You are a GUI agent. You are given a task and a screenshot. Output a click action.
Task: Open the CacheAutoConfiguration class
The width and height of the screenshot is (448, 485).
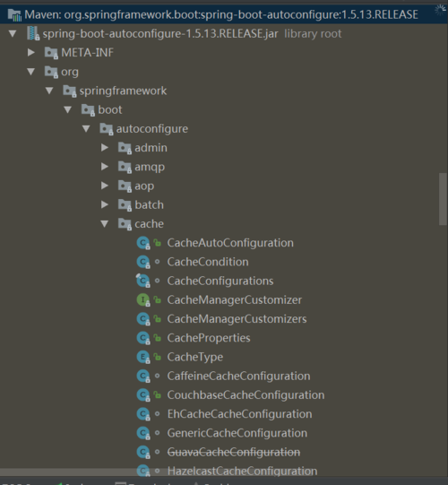tap(230, 243)
